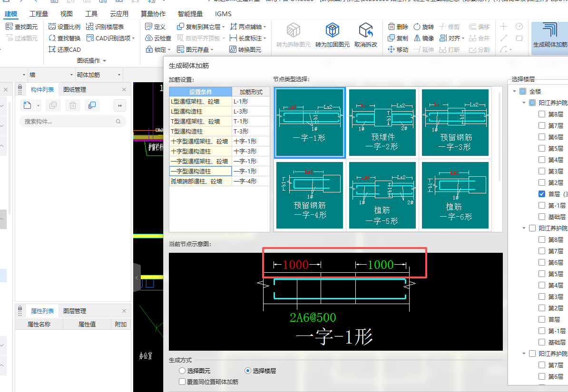
Task: Switch to the 工程量 ribbon tab
Action: [39, 14]
